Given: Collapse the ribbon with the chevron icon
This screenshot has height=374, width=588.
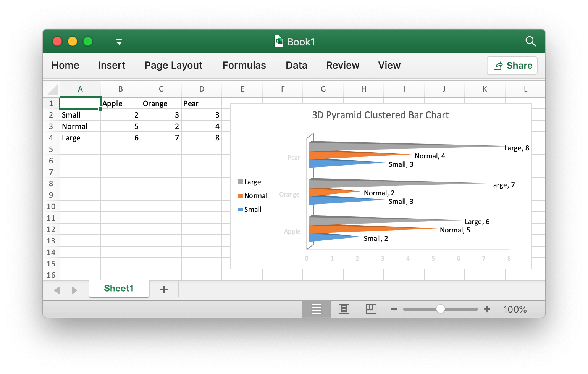Looking at the screenshot, I should pos(119,42).
